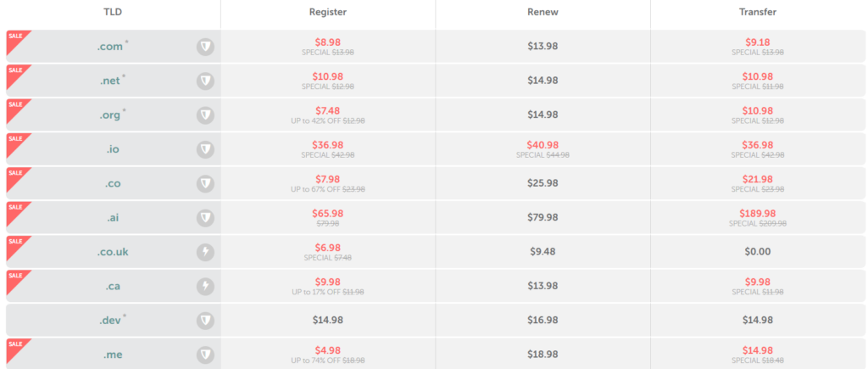
Task: Click the lightning bolt icon for .co.uk
Action: [205, 252]
